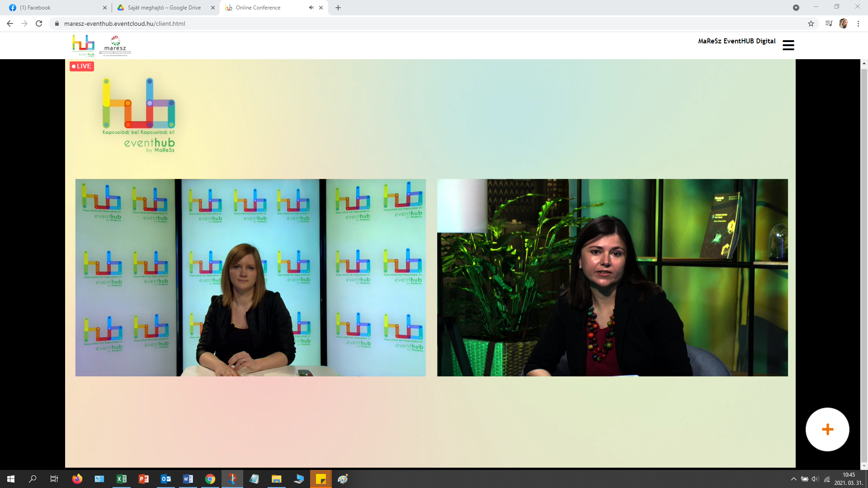Click the MaReSz EventHUB Digital title
Viewport: 868px width, 488px height.
click(736, 41)
